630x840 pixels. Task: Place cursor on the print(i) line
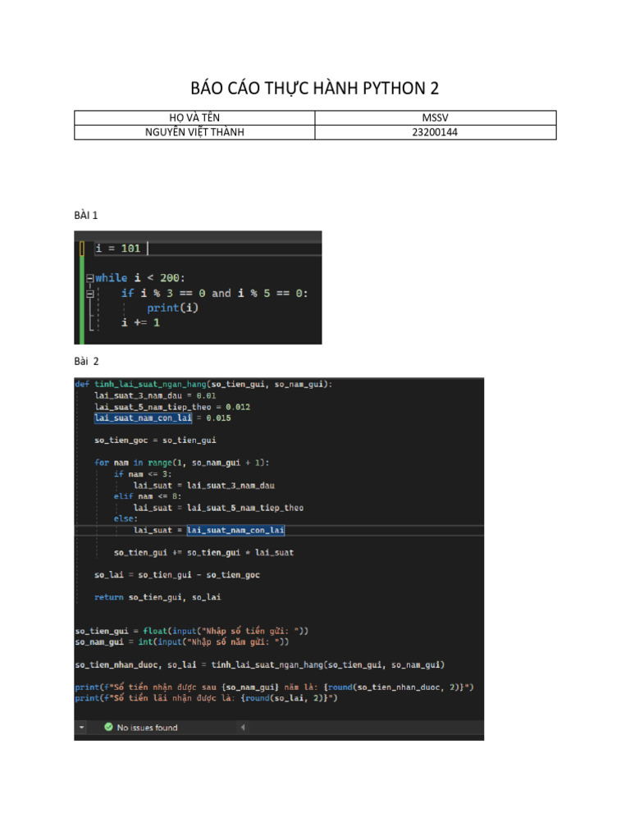point(172,308)
